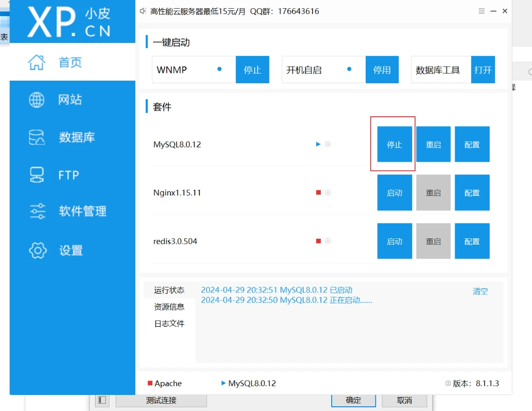The image size is (532, 411).
Task: Toggle MySQL8.0.12 auto-start circle icon
Action: point(328,144)
